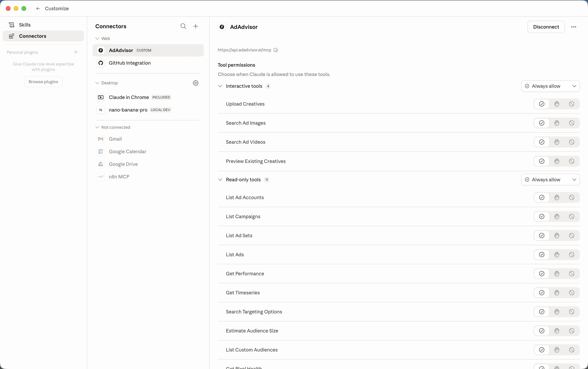Add a personal plugin with the plus icon
Screen dimensions: 588x369
[x=76, y=52]
